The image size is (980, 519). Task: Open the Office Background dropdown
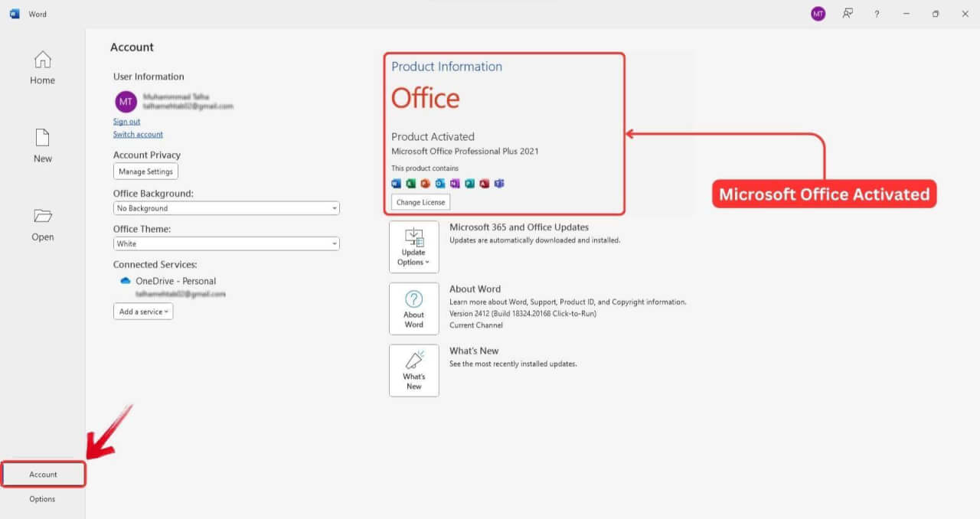[x=226, y=207]
